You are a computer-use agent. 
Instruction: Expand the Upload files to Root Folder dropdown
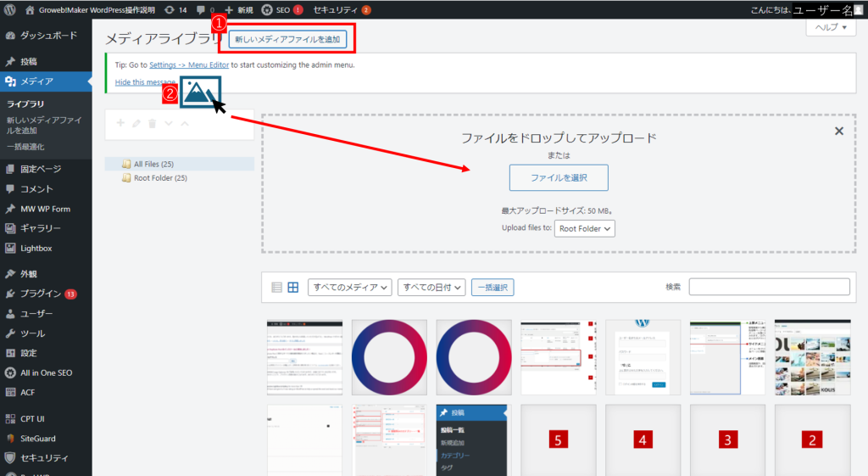tap(584, 228)
